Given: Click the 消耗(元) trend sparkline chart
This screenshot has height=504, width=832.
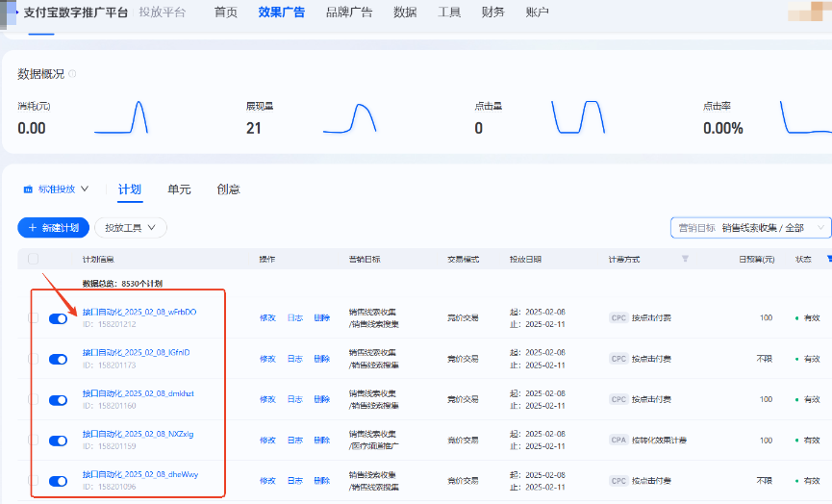Looking at the screenshot, I should [121, 117].
